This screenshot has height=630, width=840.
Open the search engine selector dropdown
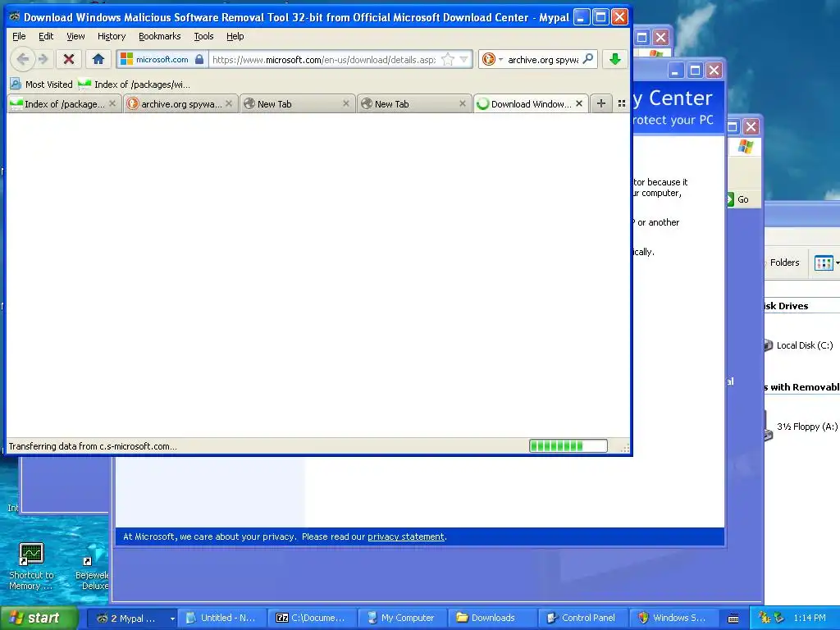click(492, 59)
